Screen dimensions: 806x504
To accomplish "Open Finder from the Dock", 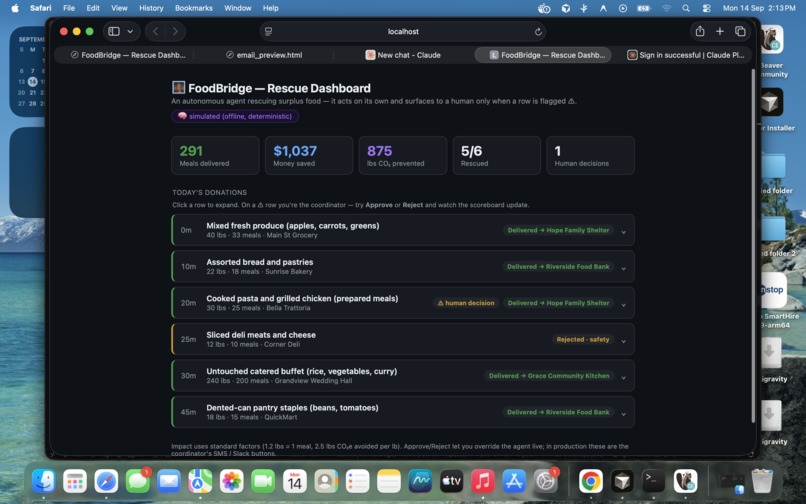I will click(44, 481).
